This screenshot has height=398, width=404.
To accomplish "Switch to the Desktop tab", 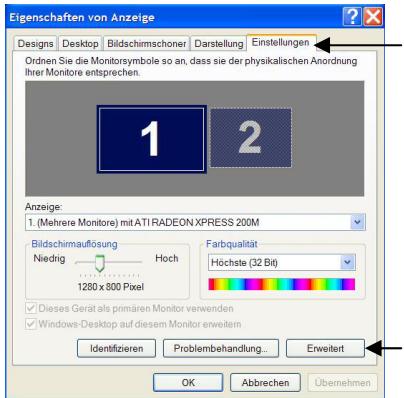I will click(x=80, y=44).
